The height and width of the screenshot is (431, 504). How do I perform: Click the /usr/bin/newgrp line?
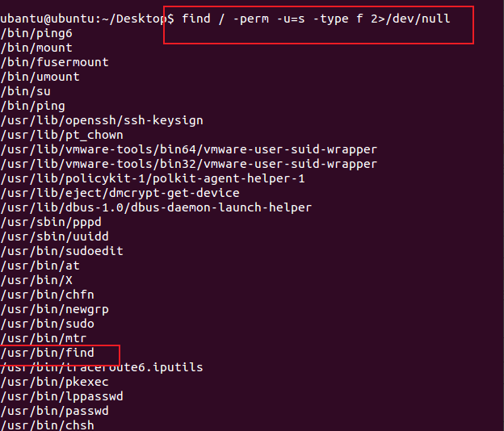(x=55, y=309)
